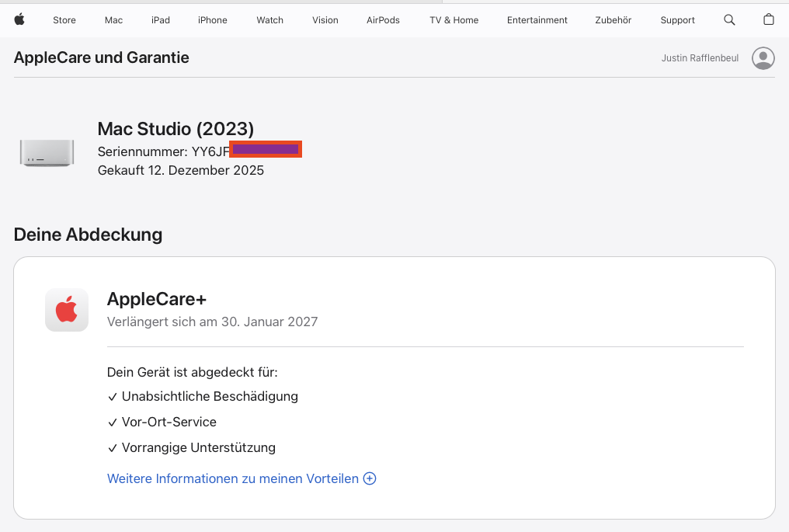Viewport: 789px width, 532px height.
Task: Click Weitere Informationen zu meinen Vorteilen link
Action: click(233, 478)
